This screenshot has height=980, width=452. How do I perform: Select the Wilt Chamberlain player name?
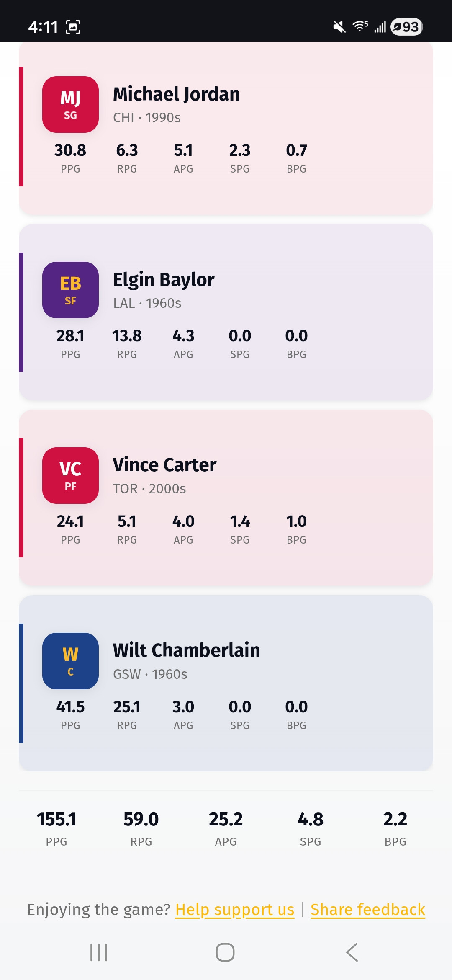pyautogui.click(x=186, y=650)
